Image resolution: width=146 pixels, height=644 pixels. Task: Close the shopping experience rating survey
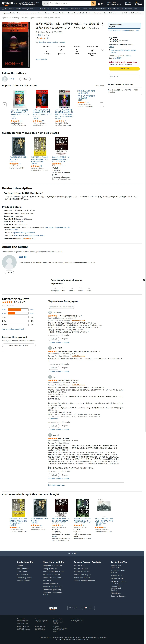(144, 280)
